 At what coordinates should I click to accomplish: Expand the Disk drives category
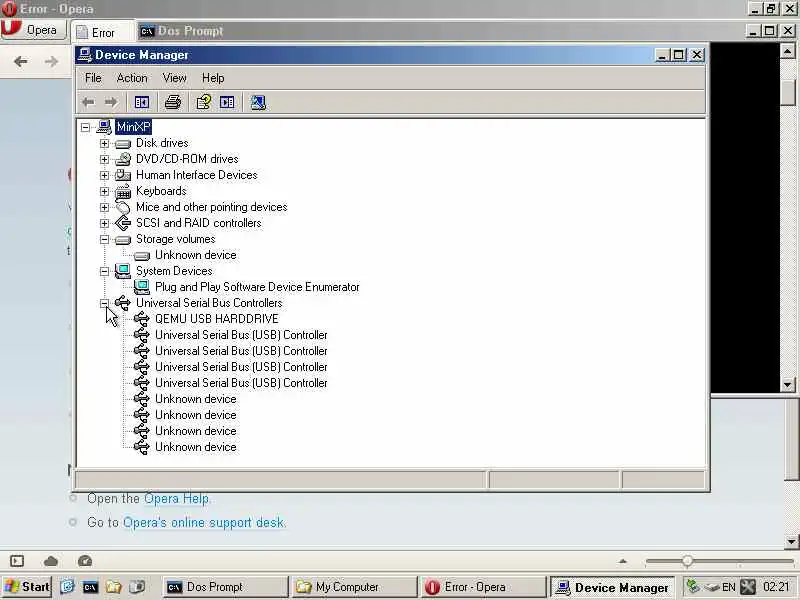click(x=105, y=143)
